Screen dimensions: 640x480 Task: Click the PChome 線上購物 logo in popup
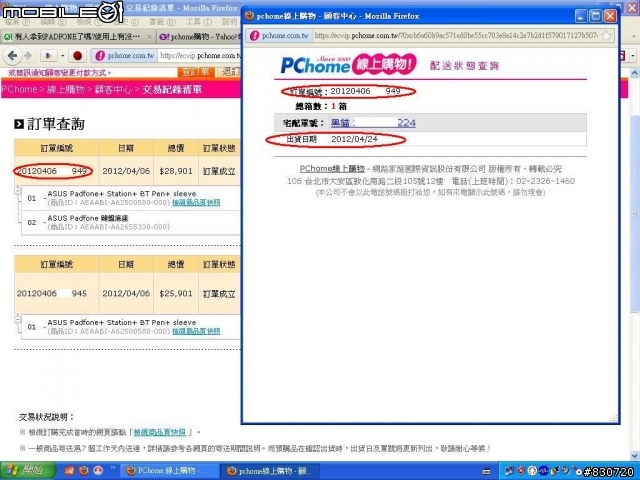pos(348,64)
